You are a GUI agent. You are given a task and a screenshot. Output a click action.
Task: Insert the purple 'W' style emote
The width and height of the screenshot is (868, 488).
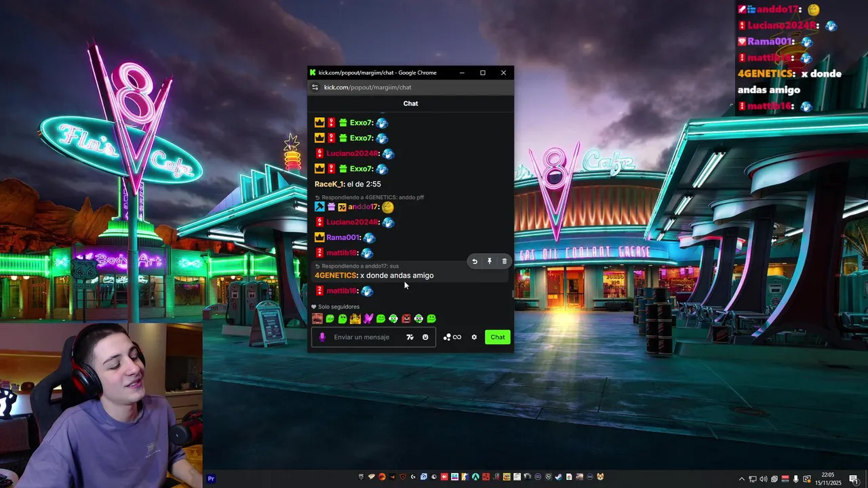click(368, 319)
